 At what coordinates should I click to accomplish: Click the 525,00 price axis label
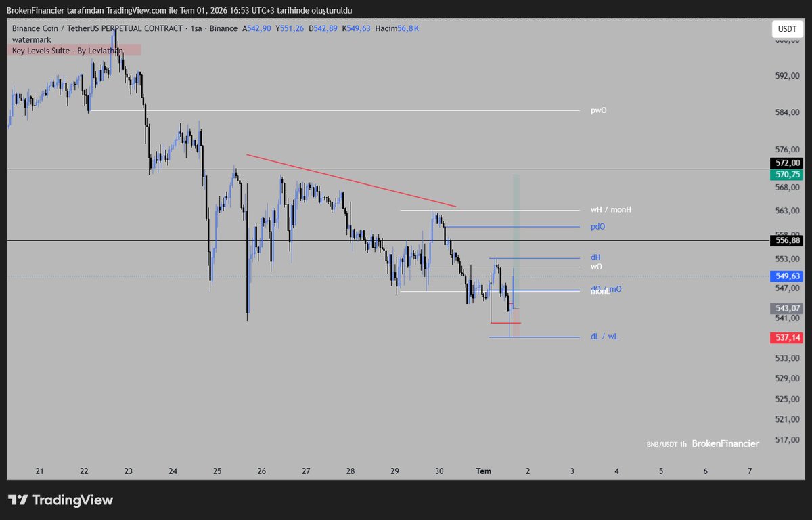[788, 399]
